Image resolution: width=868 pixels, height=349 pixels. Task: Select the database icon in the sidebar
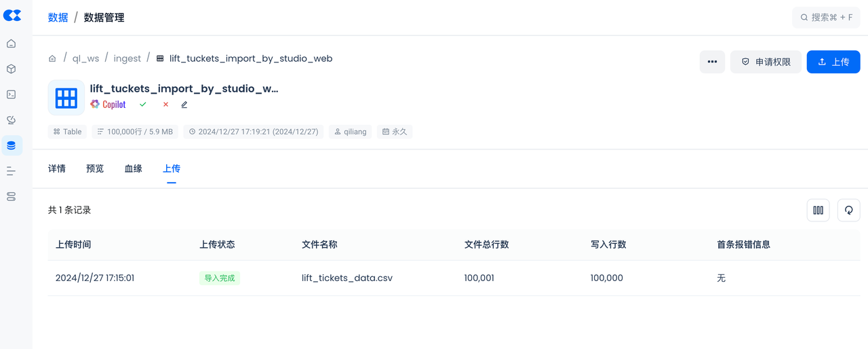11,145
